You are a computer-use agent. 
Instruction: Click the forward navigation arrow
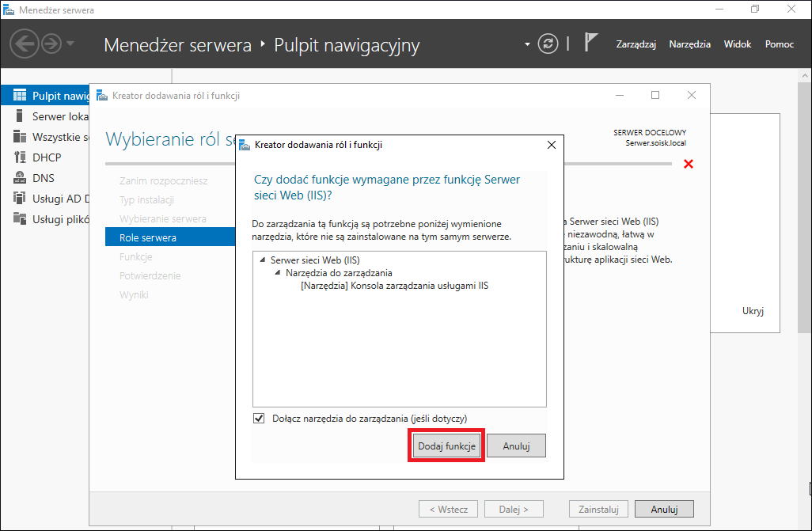point(51,44)
